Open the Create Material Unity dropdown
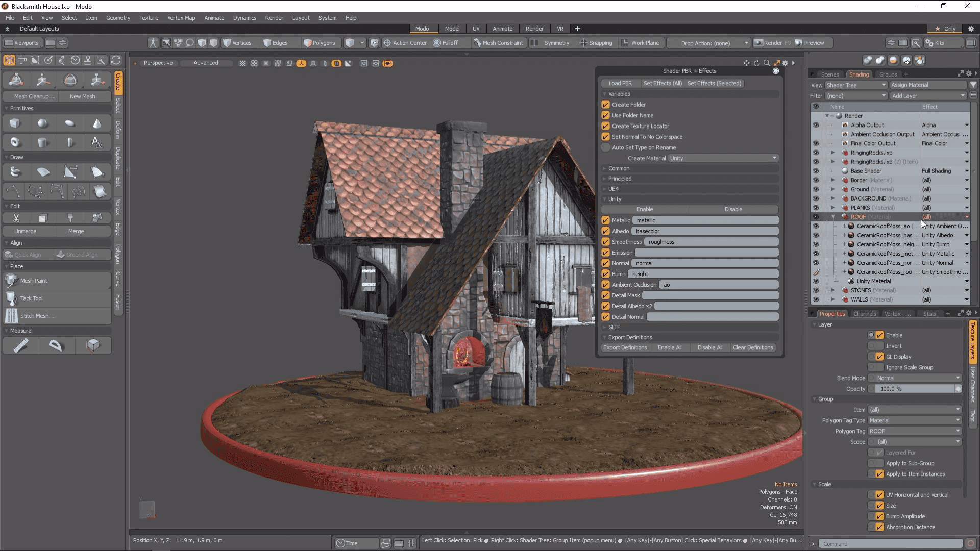 (723, 158)
